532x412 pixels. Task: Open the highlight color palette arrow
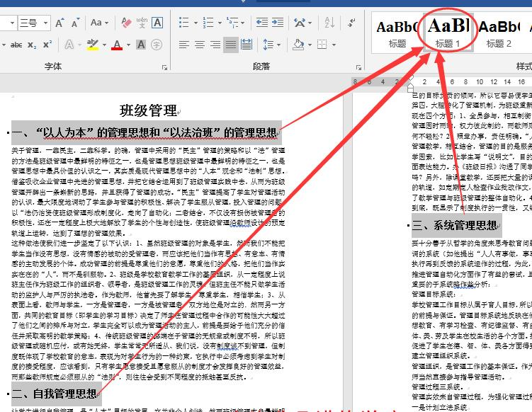click(x=104, y=45)
